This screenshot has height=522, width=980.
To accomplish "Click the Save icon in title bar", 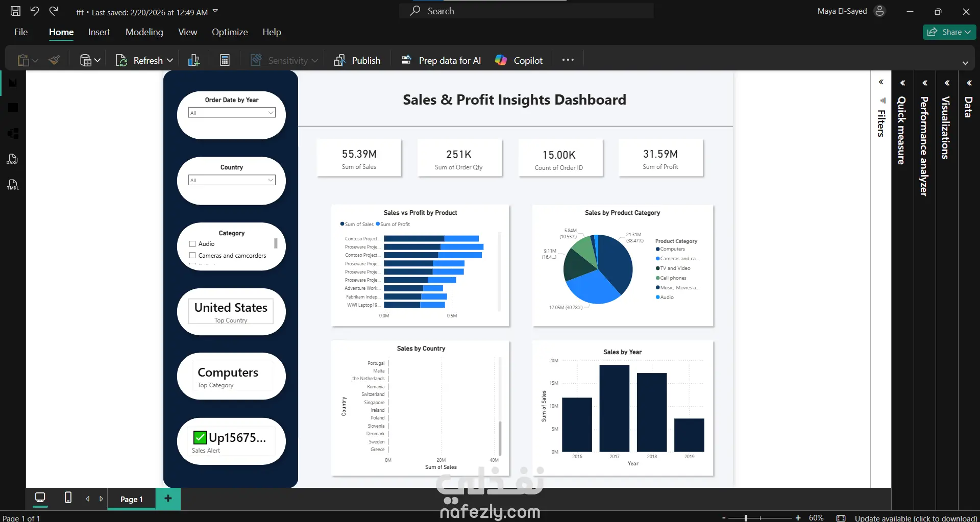I will 16,11.
